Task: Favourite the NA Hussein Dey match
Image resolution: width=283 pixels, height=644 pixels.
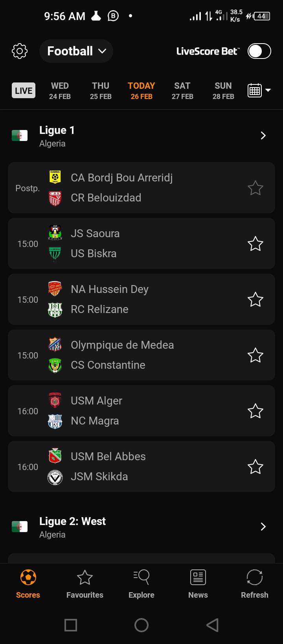Action: coord(255,300)
